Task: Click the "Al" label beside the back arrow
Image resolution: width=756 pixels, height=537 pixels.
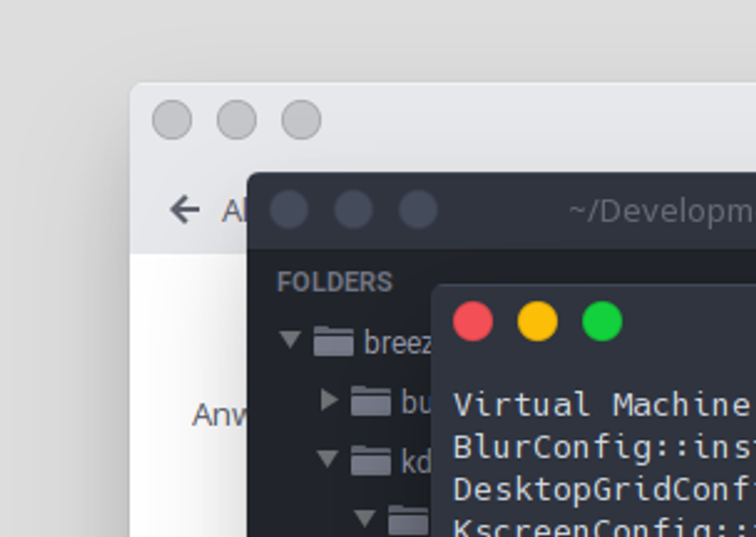Action: click(235, 211)
